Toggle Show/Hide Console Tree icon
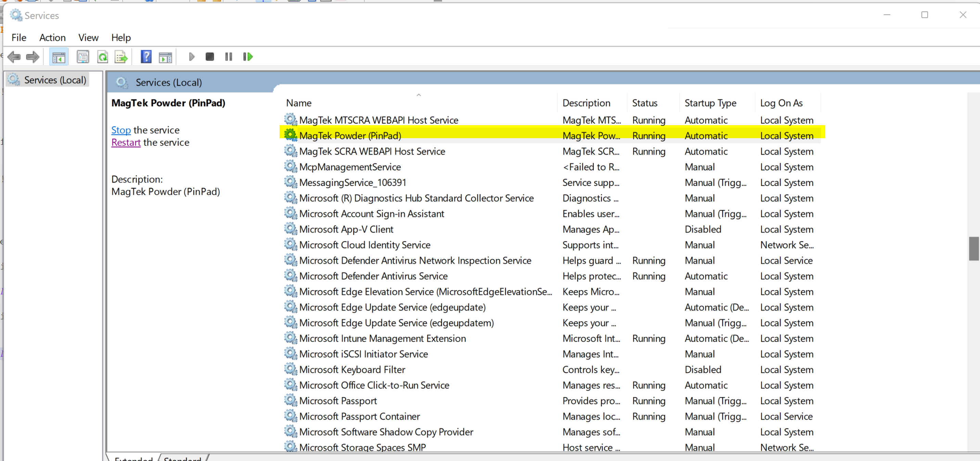The image size is (980, 461). 59,57
